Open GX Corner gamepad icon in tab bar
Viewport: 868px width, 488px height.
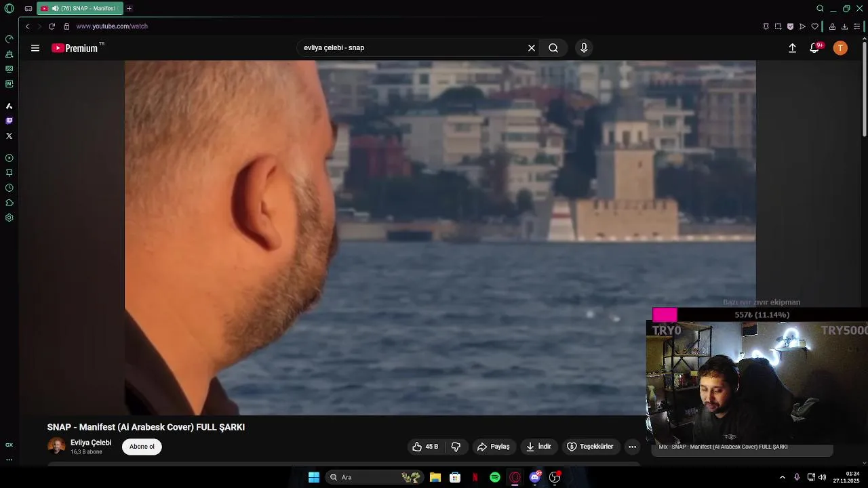coord(28,9)
